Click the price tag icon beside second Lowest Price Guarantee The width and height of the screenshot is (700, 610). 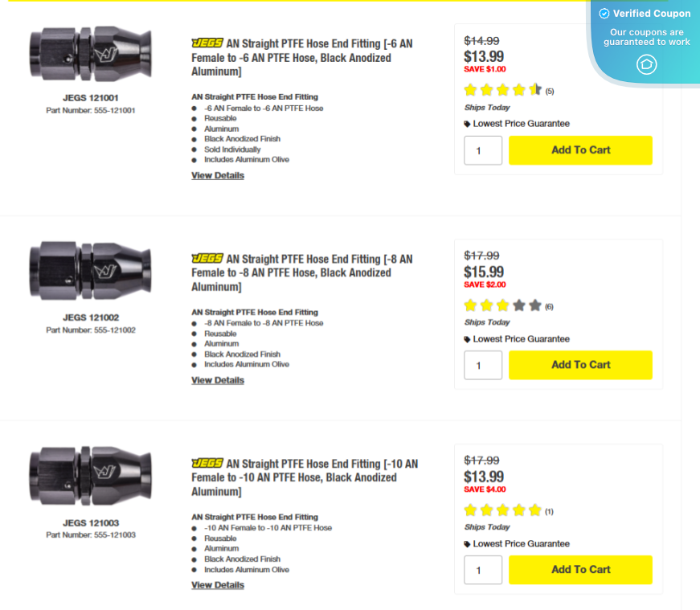click(x=467, y=339)
